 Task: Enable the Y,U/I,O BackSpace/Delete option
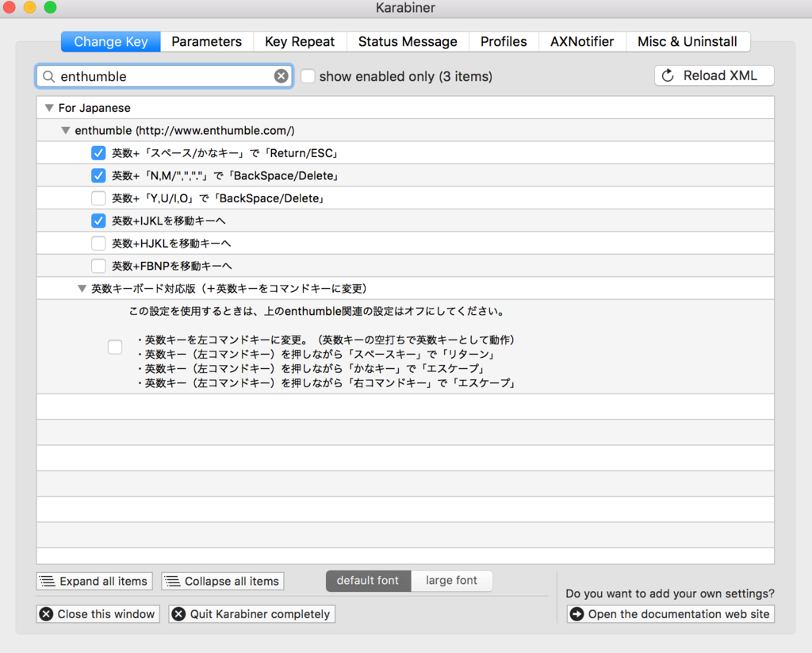(x=98, y=198)
